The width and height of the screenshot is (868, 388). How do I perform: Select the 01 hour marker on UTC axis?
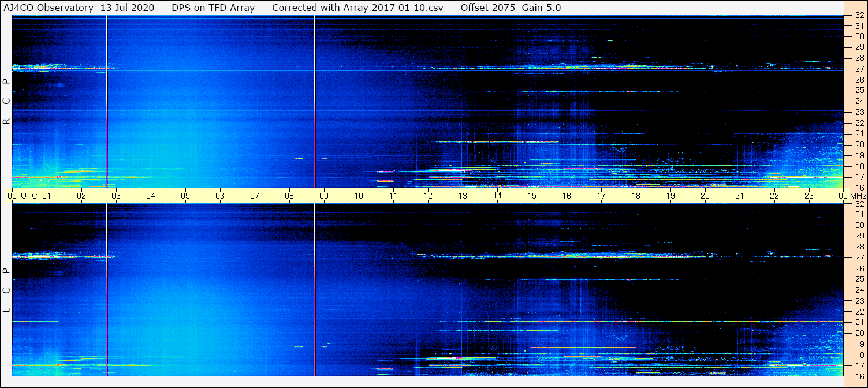pos(47,196)
